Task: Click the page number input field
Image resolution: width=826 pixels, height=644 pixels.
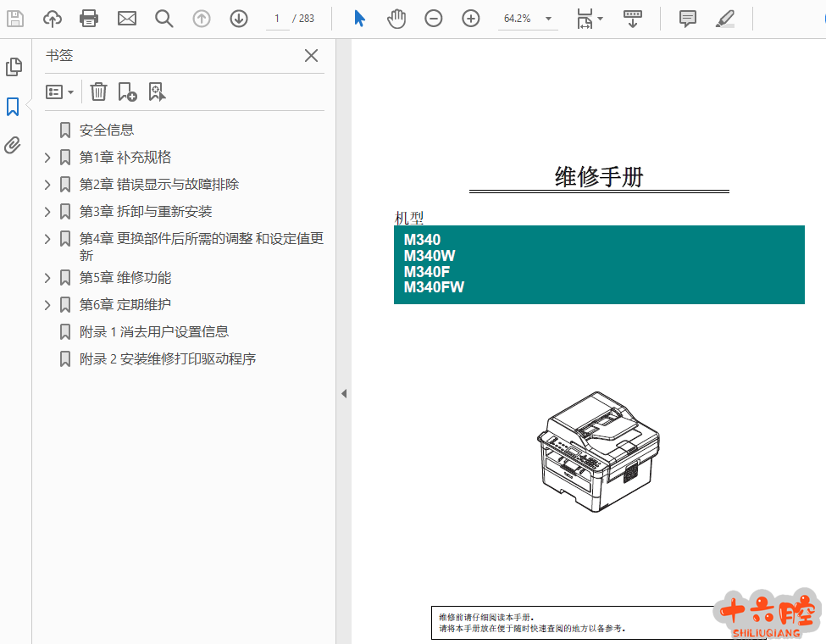Action: point(277,18)
